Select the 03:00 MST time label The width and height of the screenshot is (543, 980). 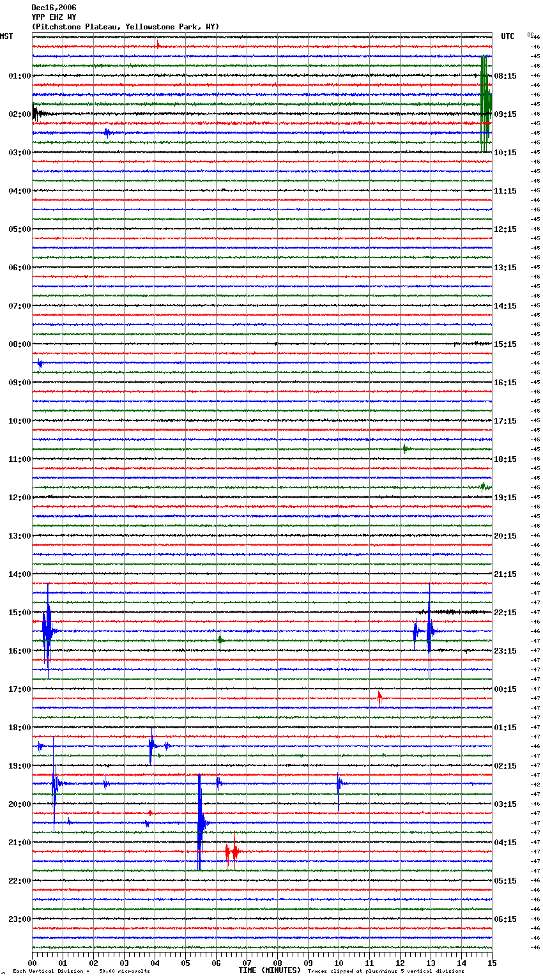point(20,153)
